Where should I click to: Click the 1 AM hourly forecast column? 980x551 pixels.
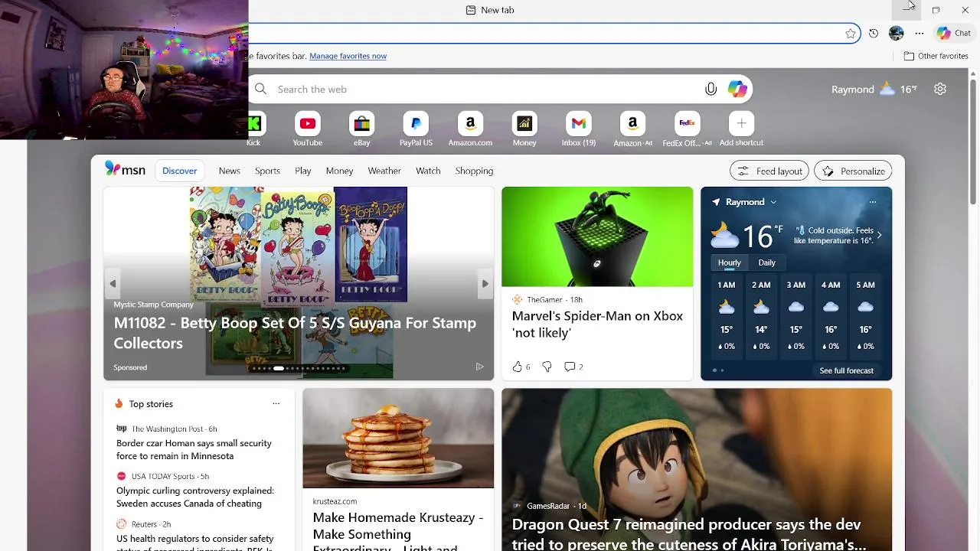click(x=726, y=315)
